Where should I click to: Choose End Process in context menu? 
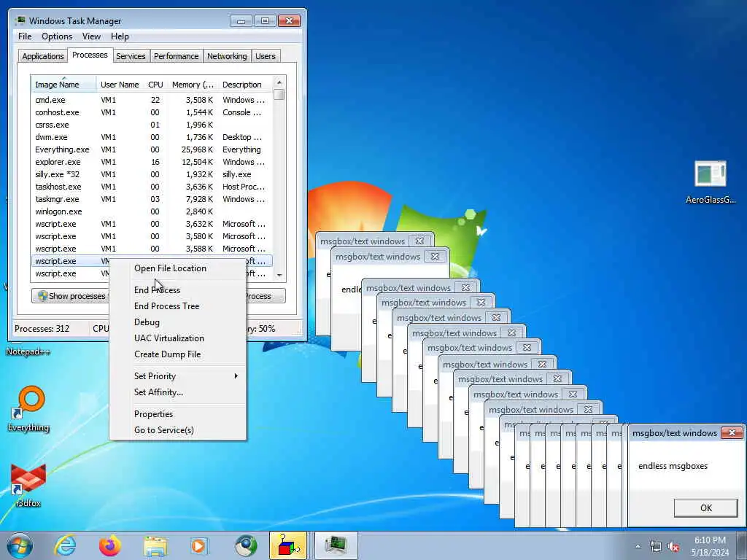tap(178, 290)
